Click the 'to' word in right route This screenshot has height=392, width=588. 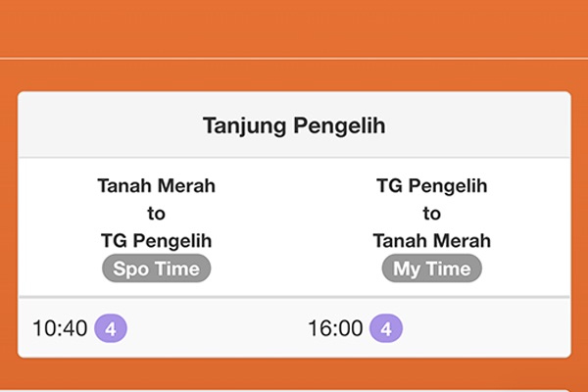[432, 213]
